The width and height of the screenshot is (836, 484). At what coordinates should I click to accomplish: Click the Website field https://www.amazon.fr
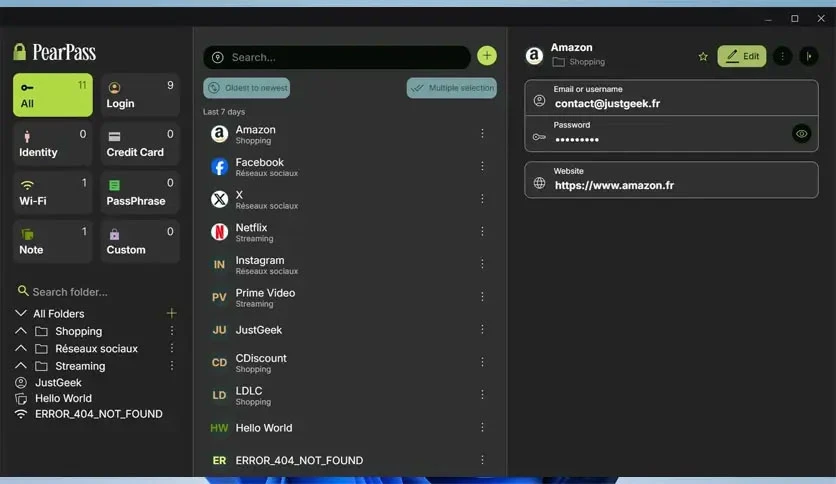coord(671,180)
